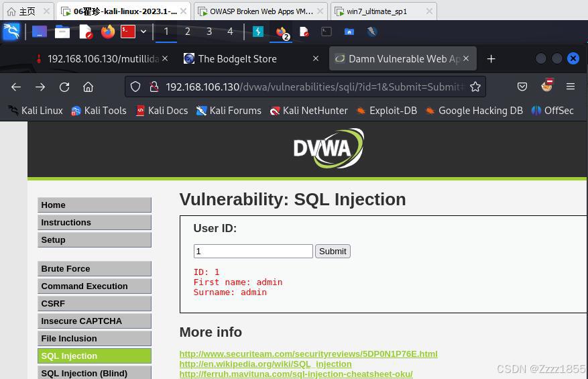588x379 pixels.
Task: Go back one page in Firefox
Action: click(16, 87)
